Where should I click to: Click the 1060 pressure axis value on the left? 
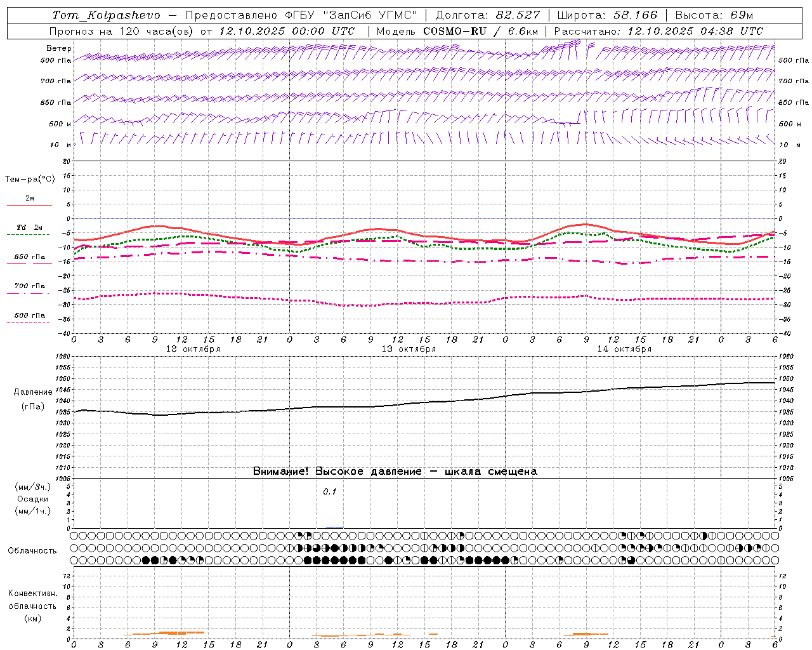62,357
